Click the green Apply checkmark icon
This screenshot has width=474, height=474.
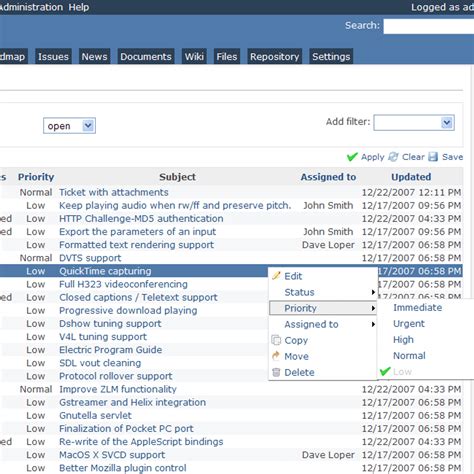[x=352, y=157]
